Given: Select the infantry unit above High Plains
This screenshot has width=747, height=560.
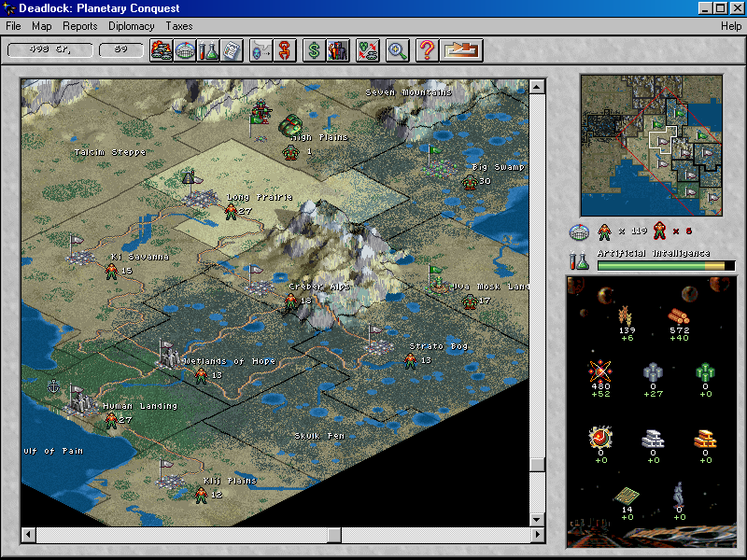Looking at the screenshot, I should [x=261, y=111].
